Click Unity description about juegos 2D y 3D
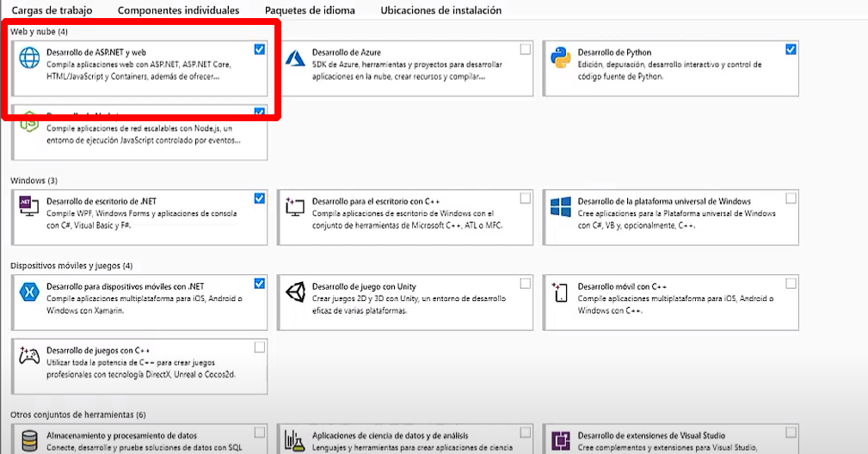Image resolution: width=868 pixels, height=454 pixels. point(409,304)
